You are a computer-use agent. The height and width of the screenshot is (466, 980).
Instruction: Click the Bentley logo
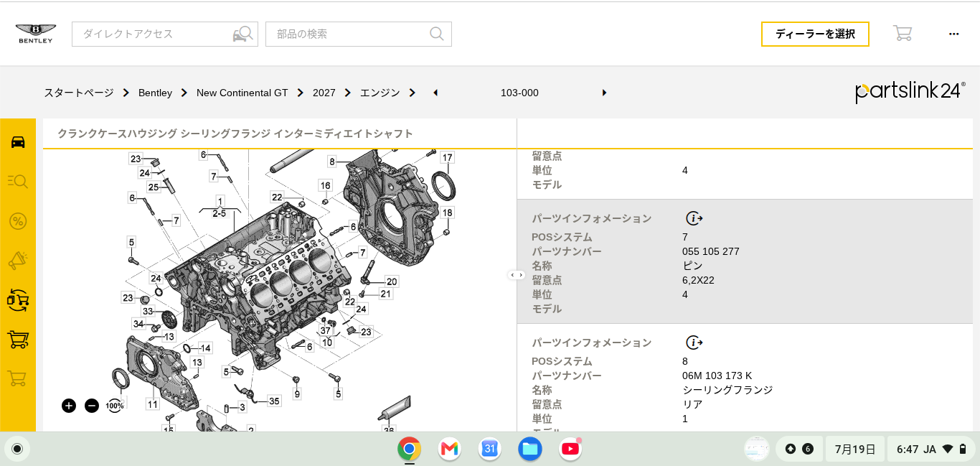(35, 34)
